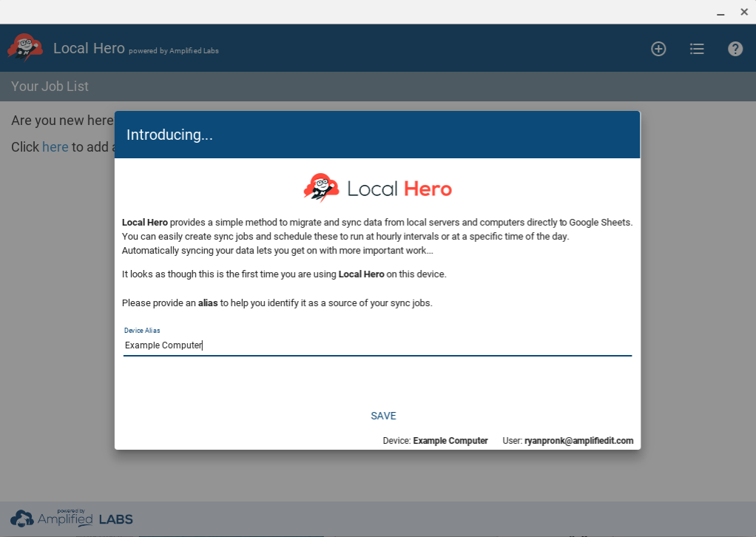Click the 'Introducing...' dialog title bar
This screenshot has width=756, height=537.
[x=377, y=135]
